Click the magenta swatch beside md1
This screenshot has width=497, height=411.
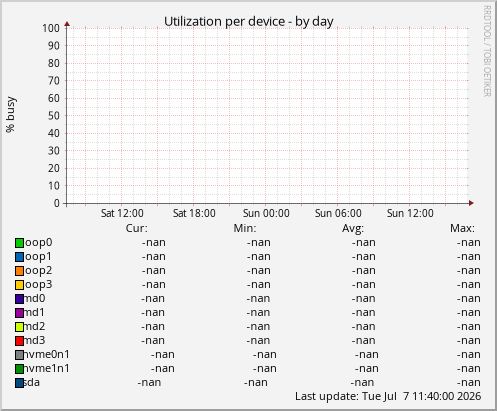tap(19, 313)
